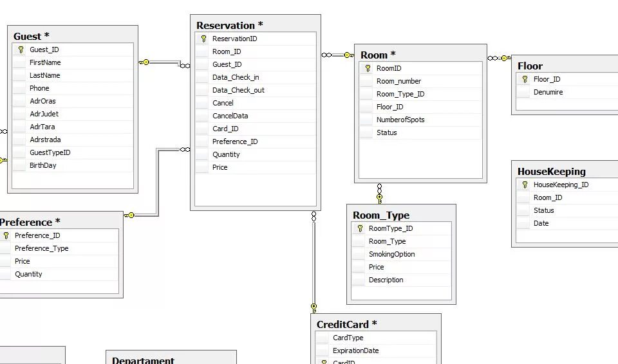
Task: Click the Date column in HouseKeeping
Action: pos(568,223)
